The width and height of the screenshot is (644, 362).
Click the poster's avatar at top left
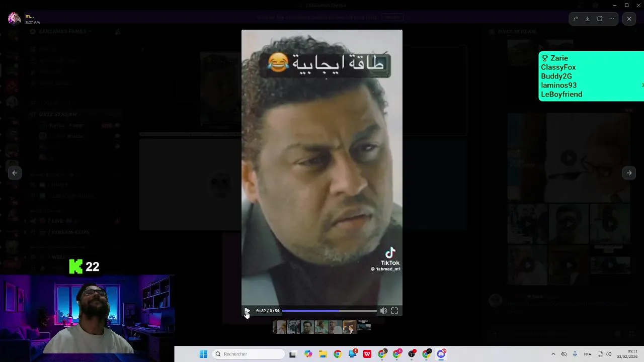[x=14, y=19]
